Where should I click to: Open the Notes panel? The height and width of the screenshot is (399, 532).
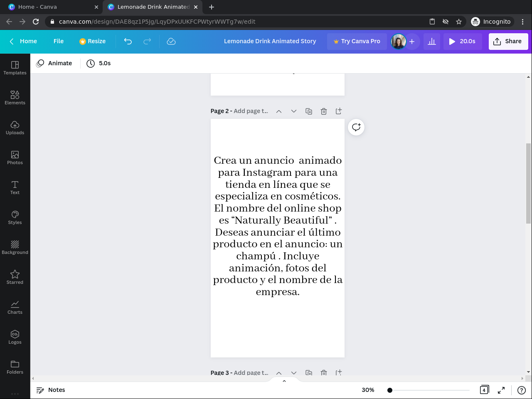click(x=51, y=390)
